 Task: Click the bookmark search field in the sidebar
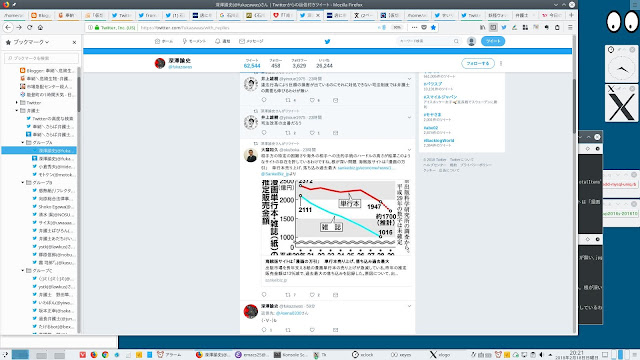(41, 58)
